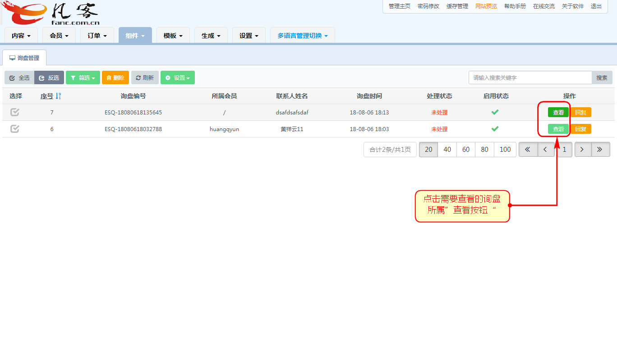Expand the 会员 menu
Viewport: 617px width, 364px height.
pos(59,36)
